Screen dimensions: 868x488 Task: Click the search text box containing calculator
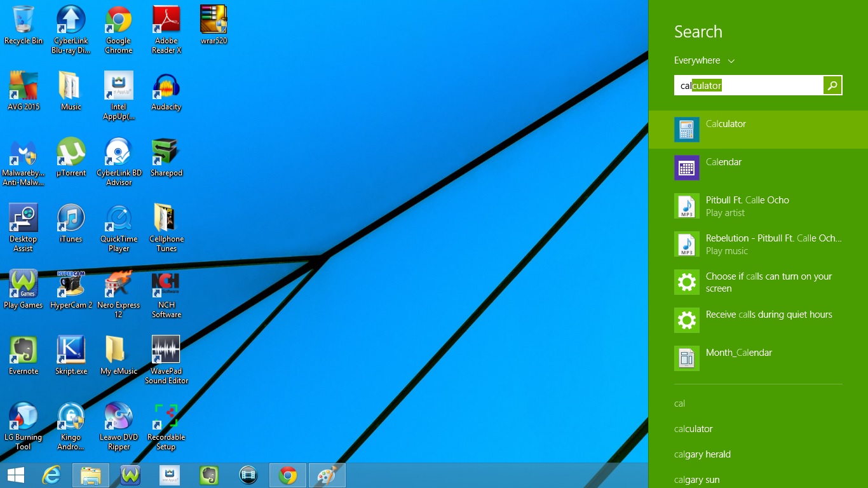(x=749, y=85)
